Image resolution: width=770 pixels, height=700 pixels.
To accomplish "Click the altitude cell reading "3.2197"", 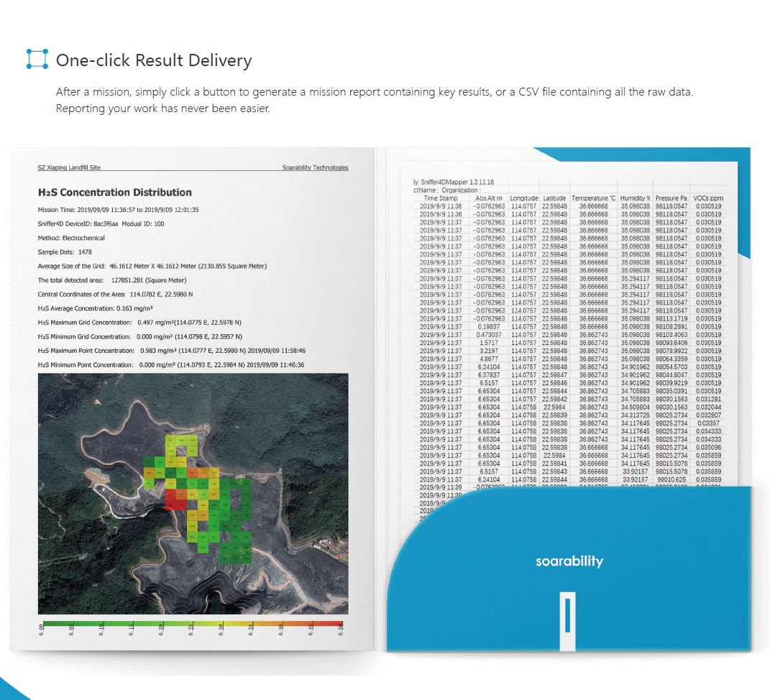I will (x=489, y=351).
